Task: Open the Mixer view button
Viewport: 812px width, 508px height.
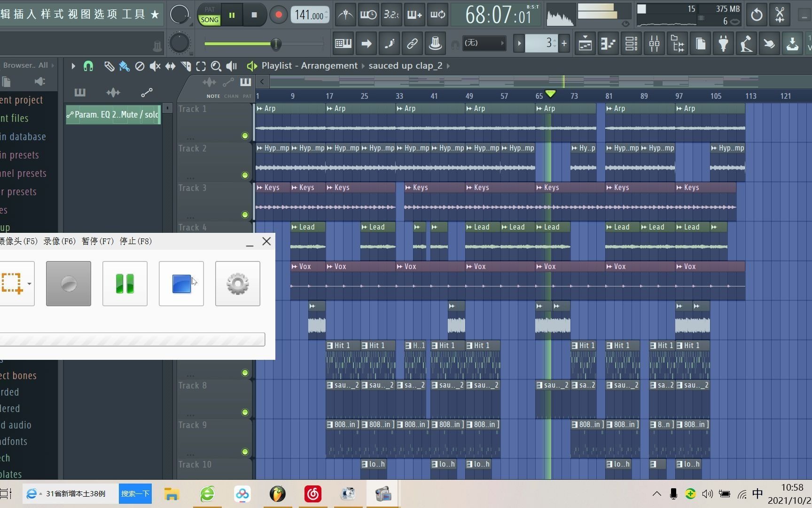Action: tap(654, 44)
